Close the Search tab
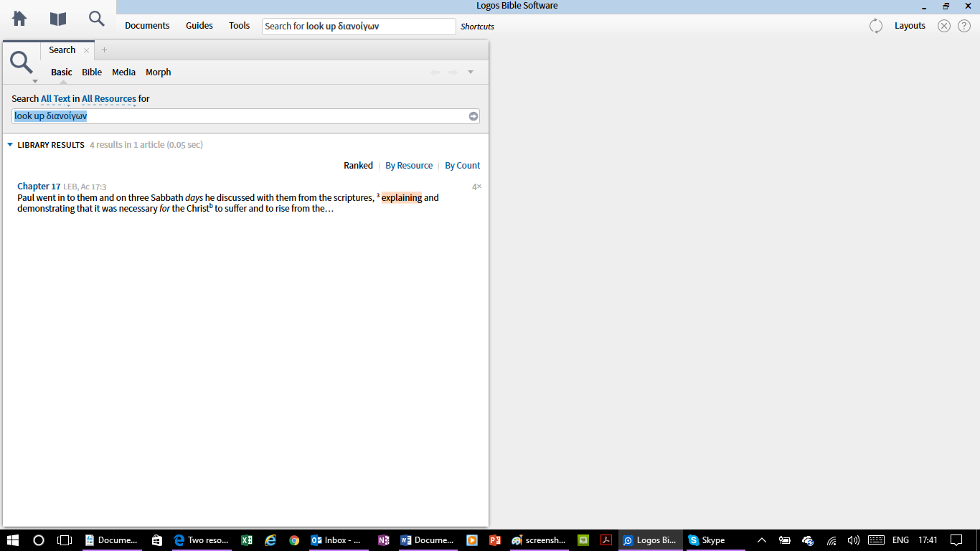The height and width of the screenshot is (551, 980). (86, 50)
